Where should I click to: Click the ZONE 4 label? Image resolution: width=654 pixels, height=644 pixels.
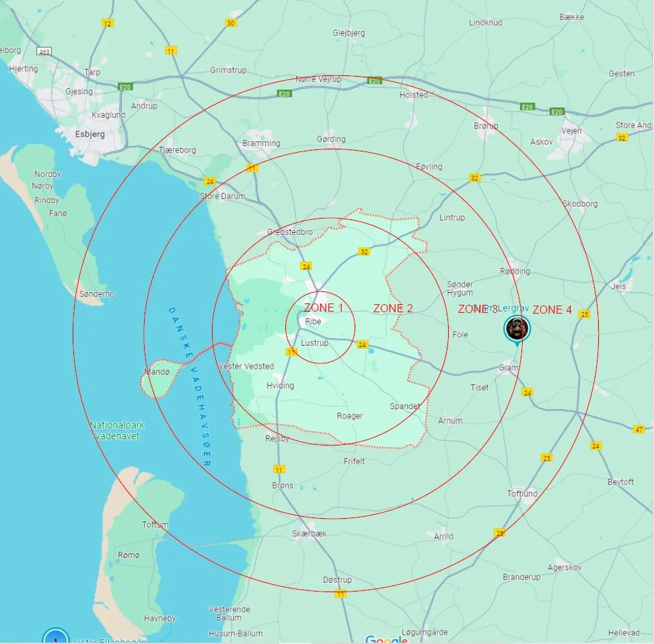pyautogui.click(x=552, y=310)
